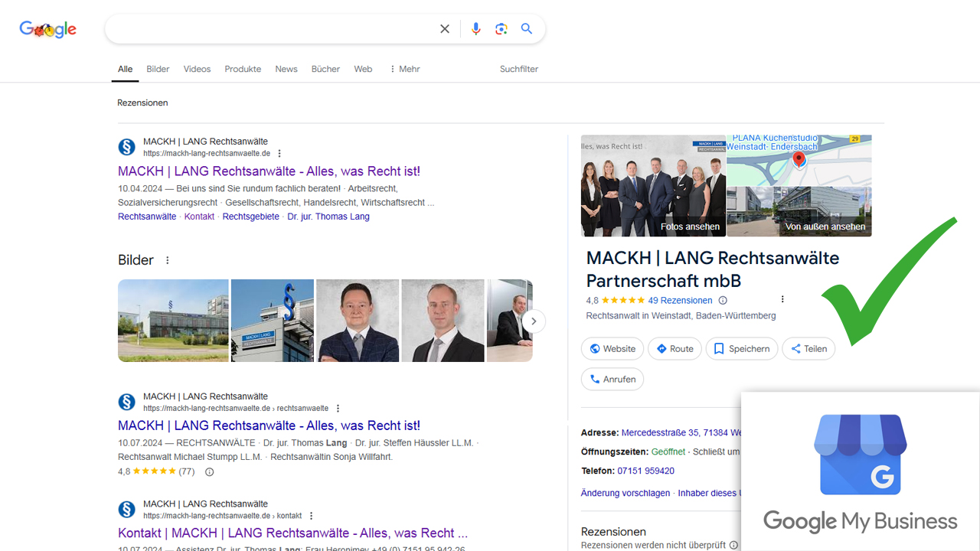This screenshot has height=551, width=980.
Task: Open the Dr. jur. Thomas Lang sitelink
Action: [328, 217]
